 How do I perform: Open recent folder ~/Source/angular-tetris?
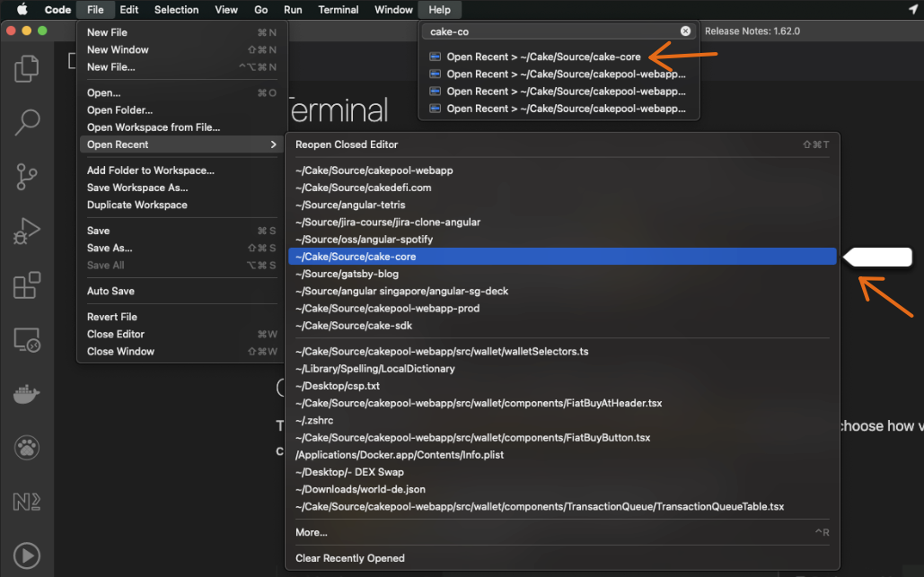[562, 205]
